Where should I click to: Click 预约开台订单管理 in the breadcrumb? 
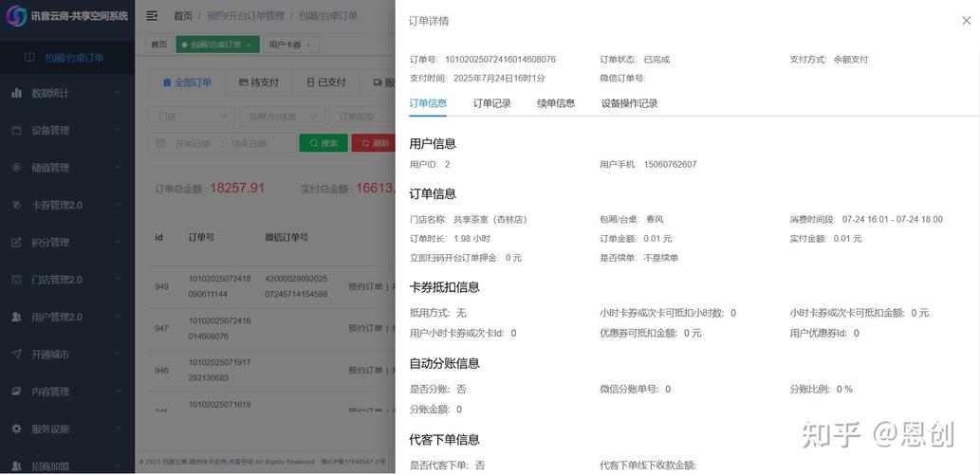[x=246, y=15]
